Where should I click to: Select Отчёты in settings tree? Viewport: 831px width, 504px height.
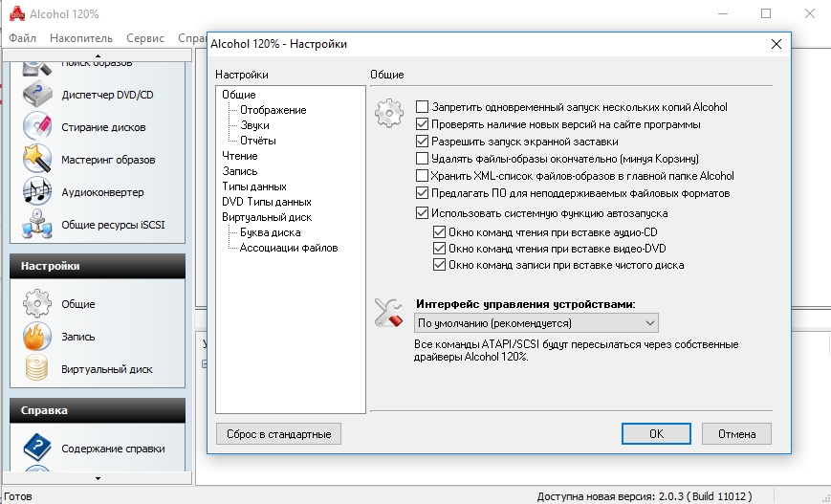[257, 141]
